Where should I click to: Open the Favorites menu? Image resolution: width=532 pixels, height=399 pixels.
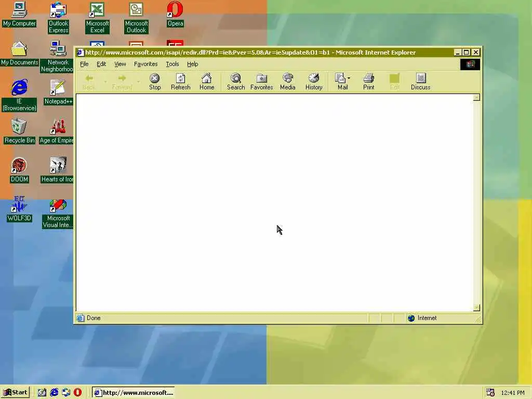click(145, 64)
